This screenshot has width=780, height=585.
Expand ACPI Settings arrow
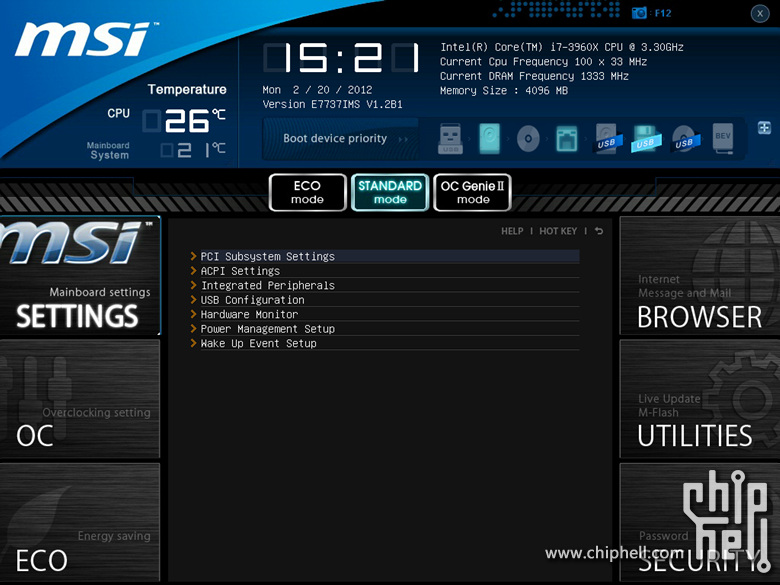pyautogui.click(x=194, y=271)
